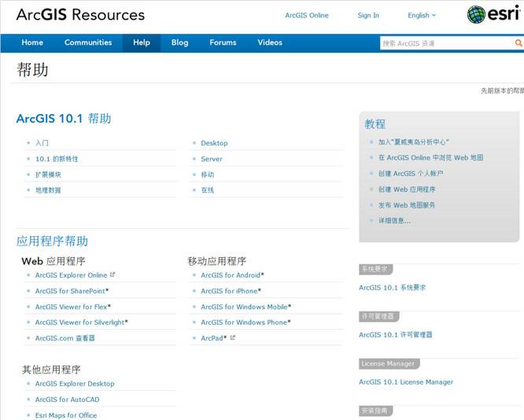524x420 pixels.
Task: Open the 入门 help link
Action: [x=42, y=143]
